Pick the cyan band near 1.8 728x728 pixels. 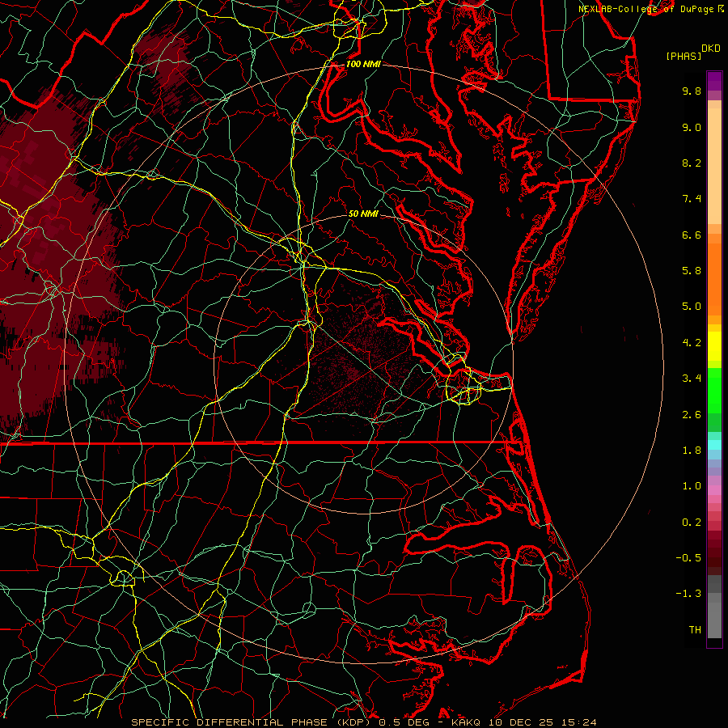[714, 444]
